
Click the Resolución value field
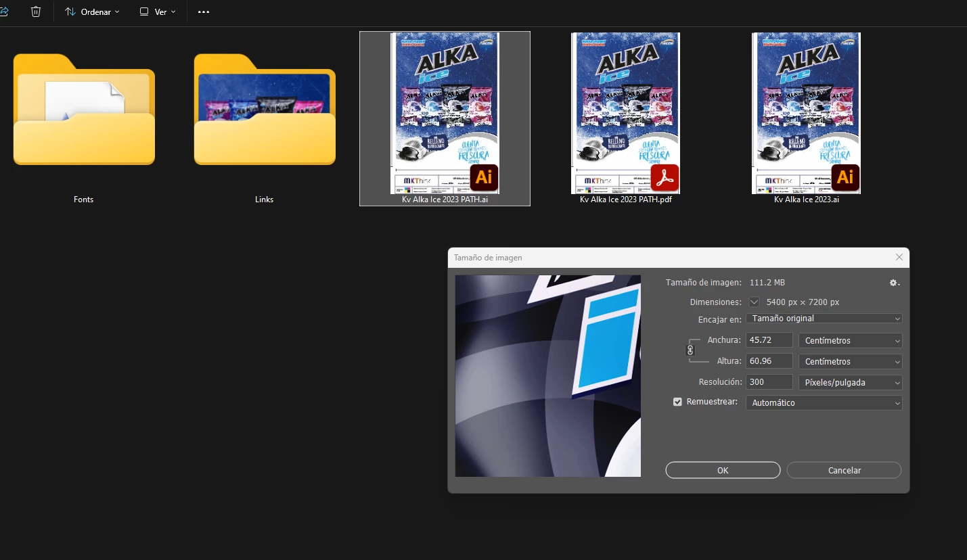(769, 382)
